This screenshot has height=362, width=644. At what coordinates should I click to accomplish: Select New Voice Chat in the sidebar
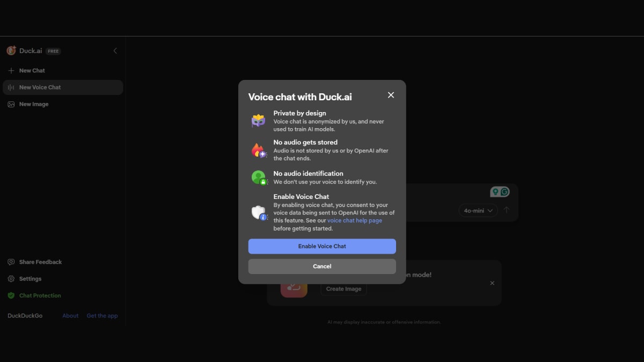tap(40, 87)
